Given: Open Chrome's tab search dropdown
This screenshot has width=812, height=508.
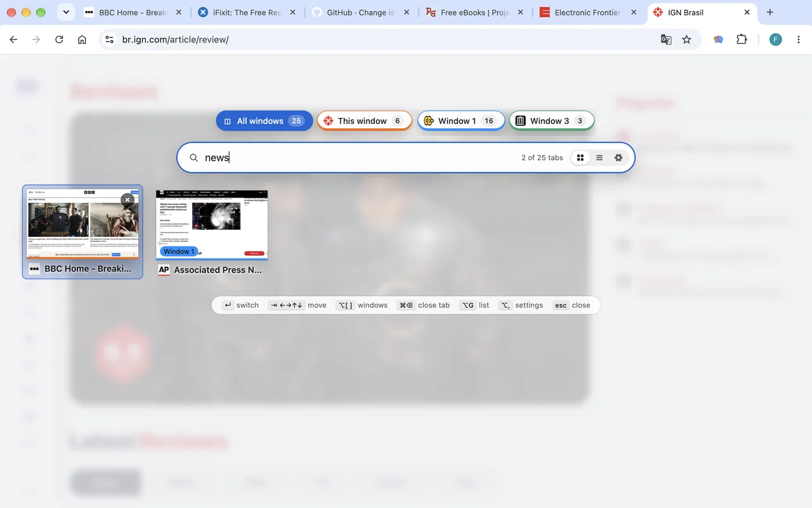Looking at the screenshot, I should tap(66, 12).
